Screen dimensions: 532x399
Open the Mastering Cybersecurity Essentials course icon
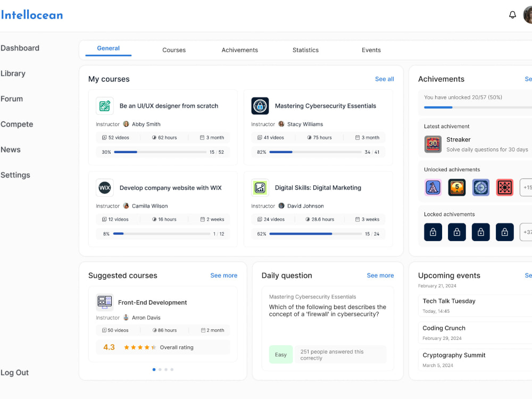(x=260, y=106)
